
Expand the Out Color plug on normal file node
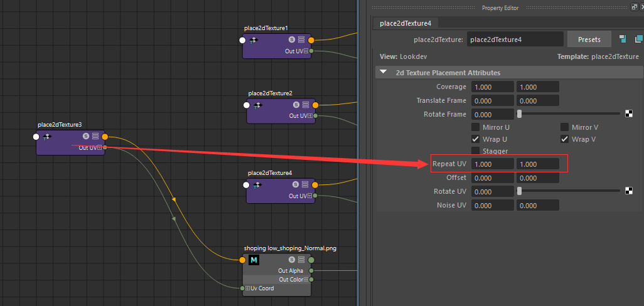coord(306,279)
